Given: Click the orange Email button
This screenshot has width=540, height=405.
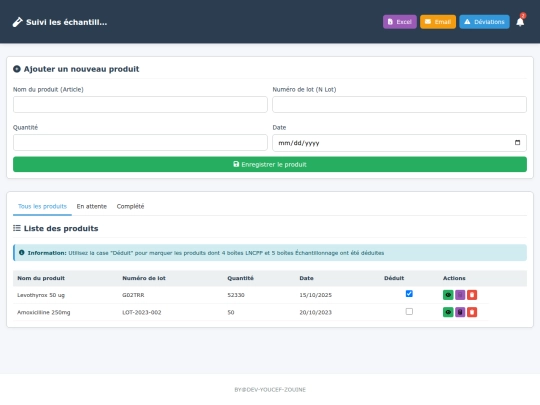Looking at the screenshot, I should 438,22.
